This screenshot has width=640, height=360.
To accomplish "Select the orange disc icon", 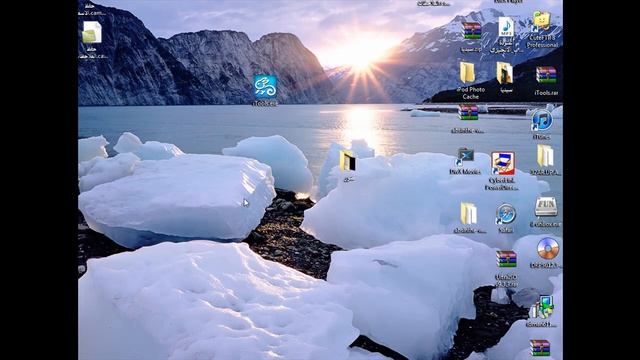I will click(548, 249).
